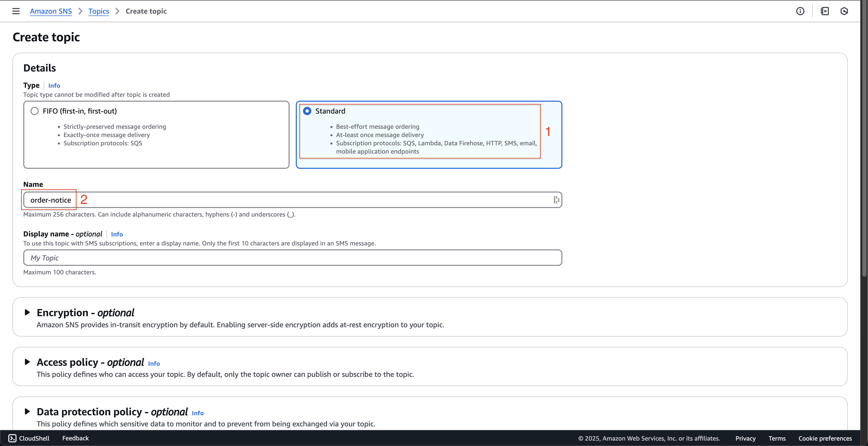The width and height of the screenshot is (868, 446).
Task: Click 'Topic type cannot be modified' notice text
Action: pos(96,94)
